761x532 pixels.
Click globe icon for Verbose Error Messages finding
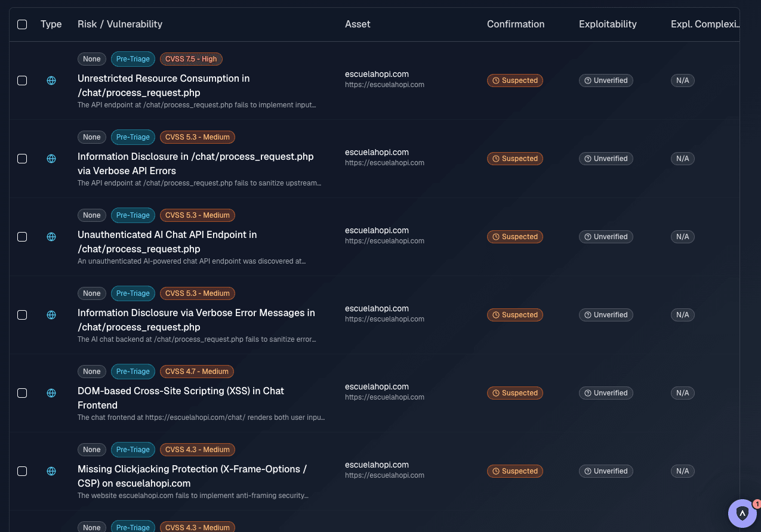click(x=51, y=315)
